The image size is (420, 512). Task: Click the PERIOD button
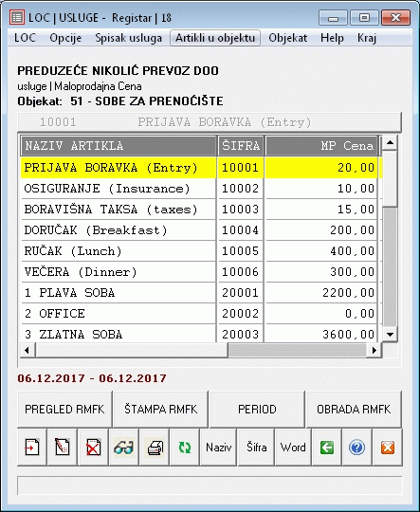click(257, 410)
